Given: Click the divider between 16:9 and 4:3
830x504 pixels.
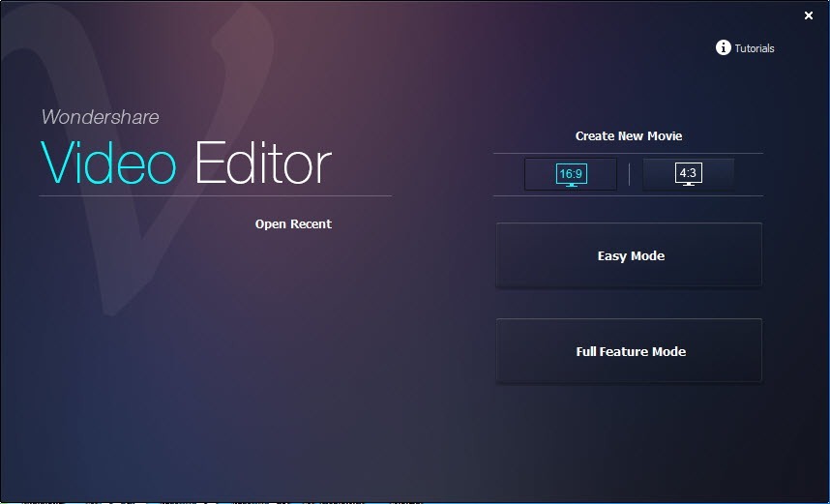Looking at the screenshot, I should pos(630,175).
